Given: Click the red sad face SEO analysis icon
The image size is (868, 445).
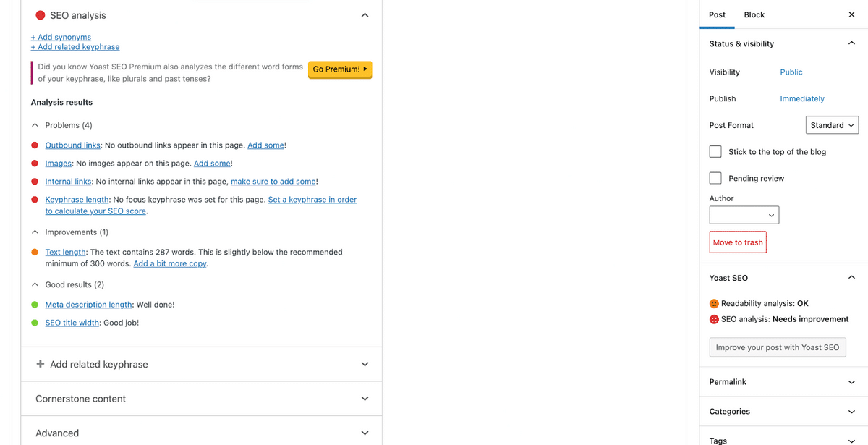Looking at the screenshot, I should tap(714, 319).
